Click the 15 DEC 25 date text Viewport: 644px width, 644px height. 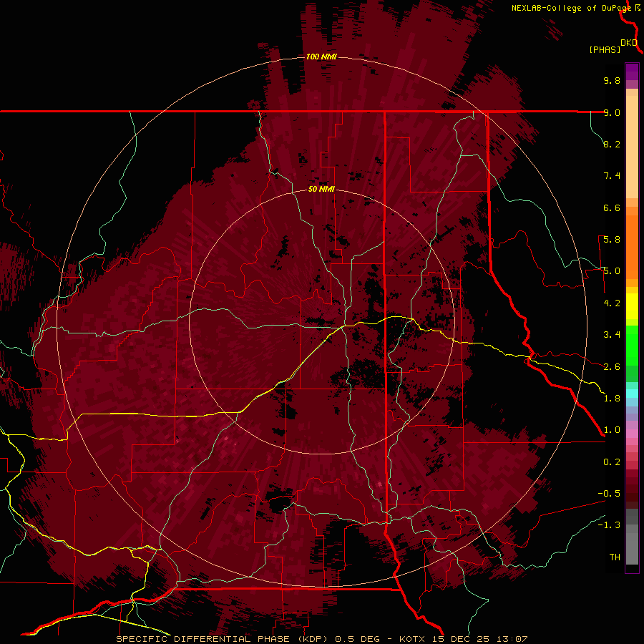[460, 639]
